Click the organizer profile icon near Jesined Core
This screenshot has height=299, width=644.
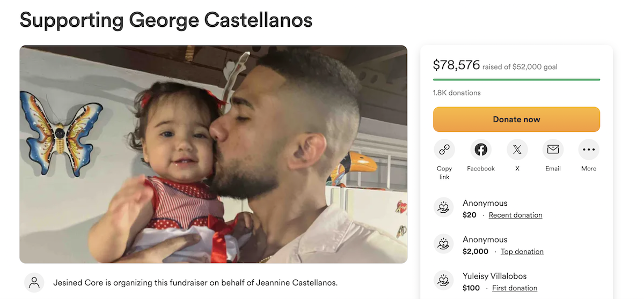[34, 282]
